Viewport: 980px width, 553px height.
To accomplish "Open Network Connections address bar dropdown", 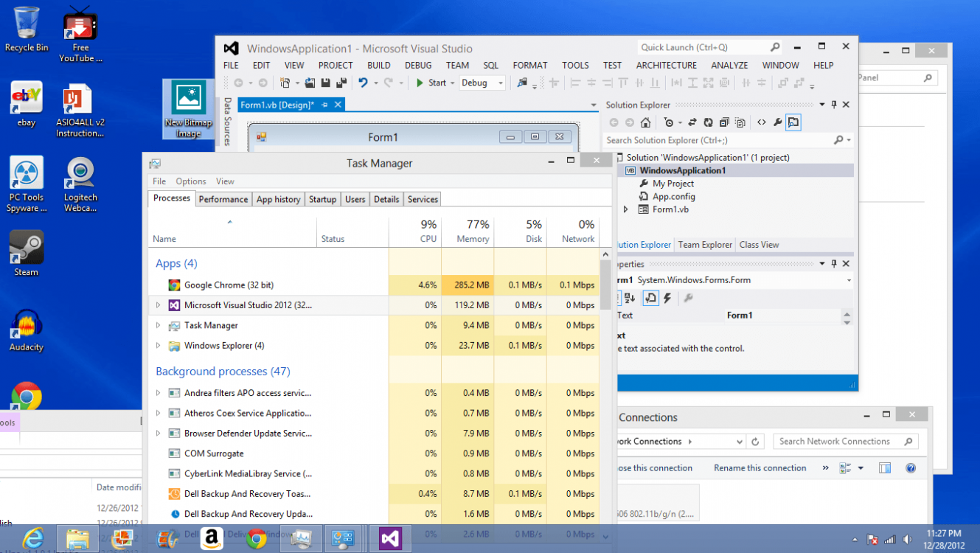I will (739, 442).
